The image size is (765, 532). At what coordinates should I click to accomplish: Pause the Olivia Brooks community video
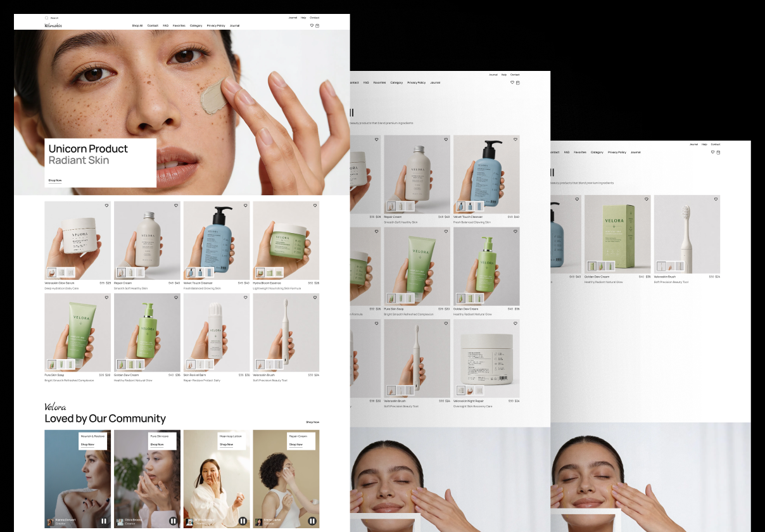[173, 521]
